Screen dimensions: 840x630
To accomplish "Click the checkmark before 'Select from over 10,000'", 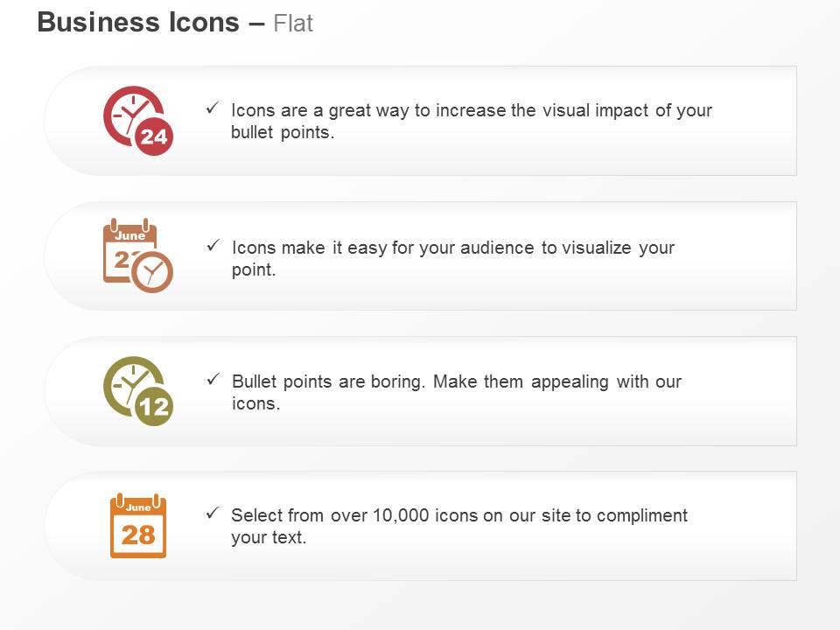I will [213, 514].
